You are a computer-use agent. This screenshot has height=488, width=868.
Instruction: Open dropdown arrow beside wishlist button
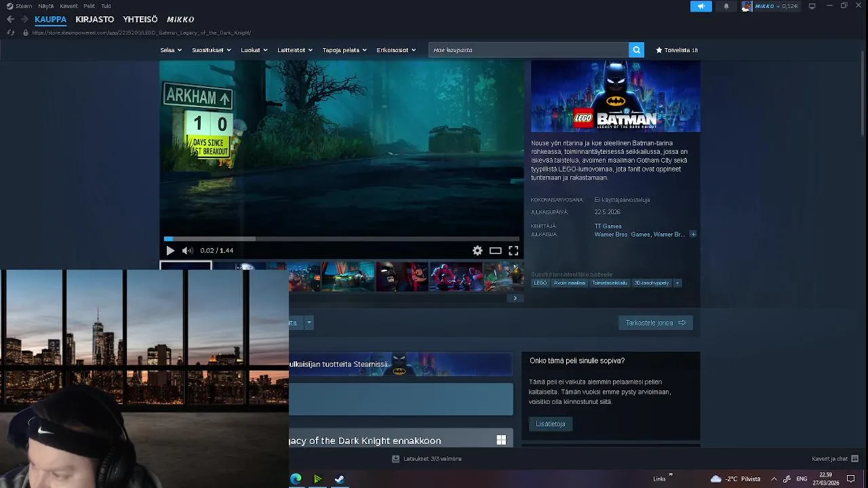[x=309, y=323]
